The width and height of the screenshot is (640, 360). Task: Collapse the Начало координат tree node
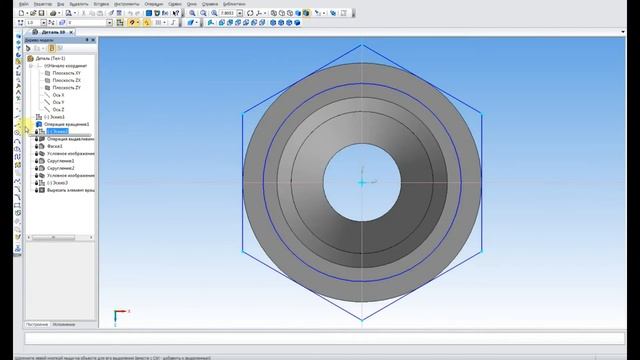[x=31, y=66]
